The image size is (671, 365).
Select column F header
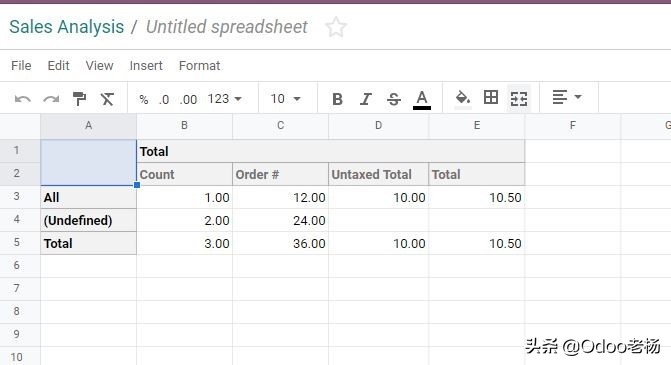(x=573, y=126)
